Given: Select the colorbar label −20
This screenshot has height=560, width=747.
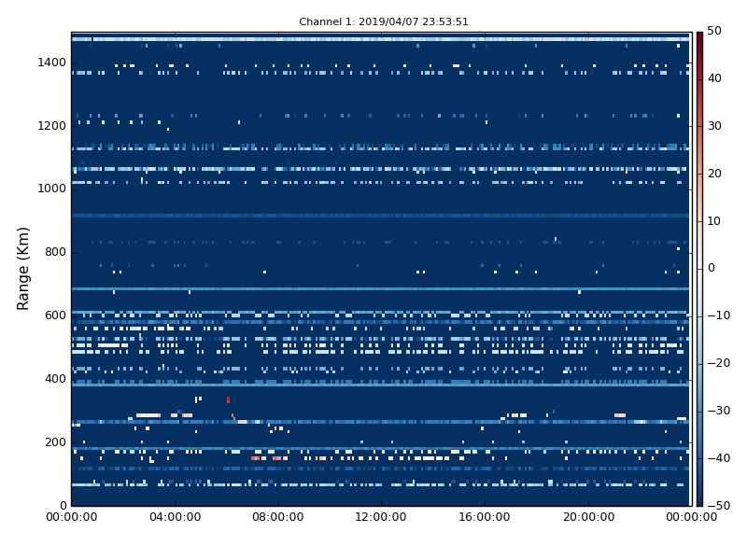Looking at the screenshot, I should click(x=718, y=363).
